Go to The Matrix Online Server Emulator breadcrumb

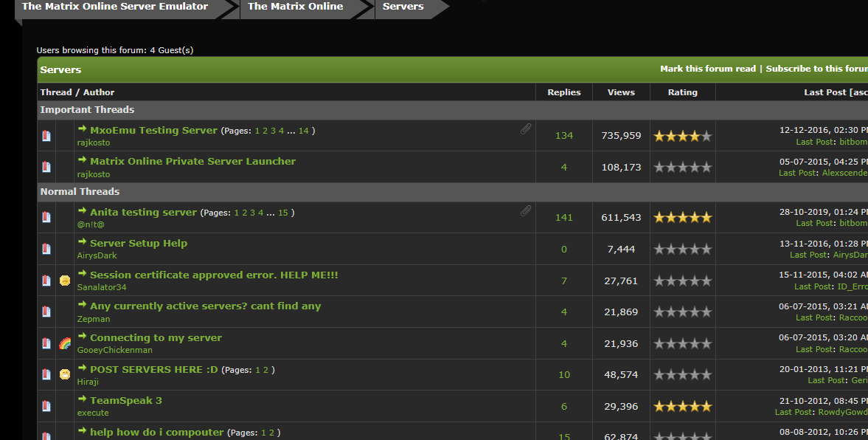pos(115,7)
